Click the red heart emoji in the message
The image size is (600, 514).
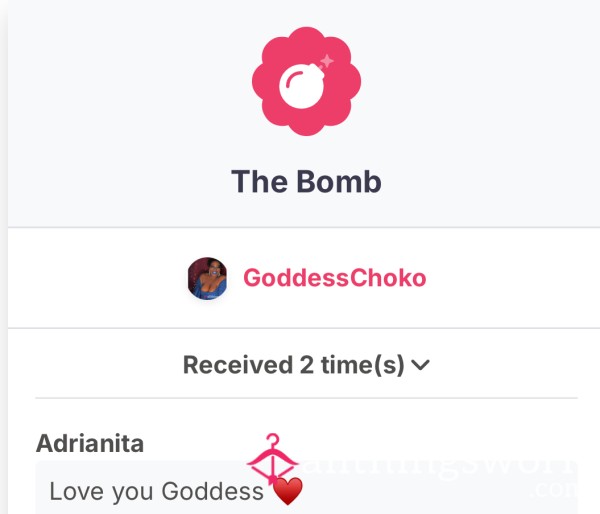[288, 491]
